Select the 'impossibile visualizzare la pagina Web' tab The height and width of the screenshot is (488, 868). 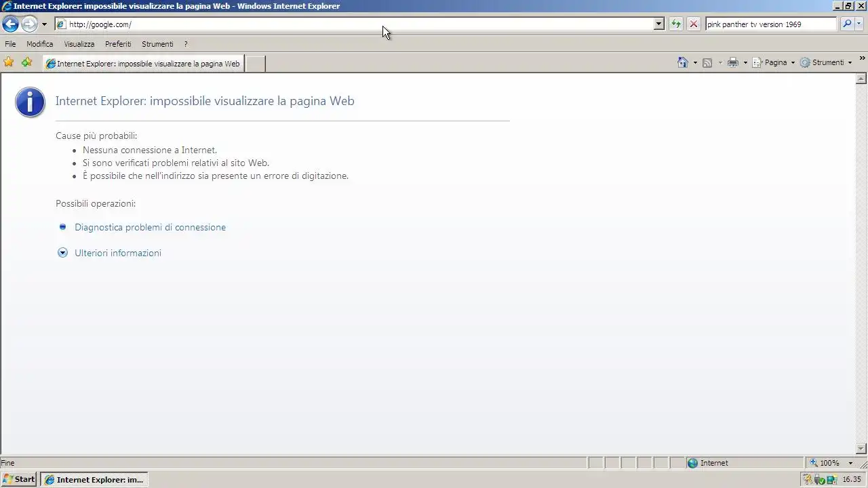142,64
